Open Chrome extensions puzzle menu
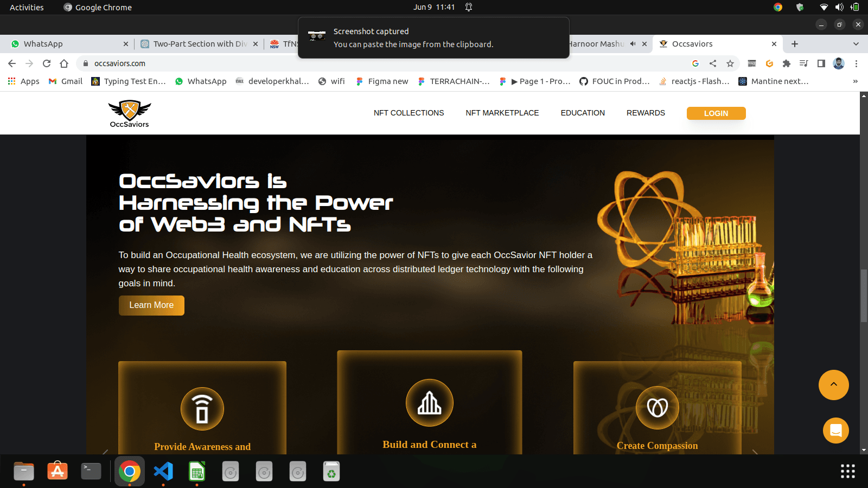868x488 pixels. (x=787, y=63)
